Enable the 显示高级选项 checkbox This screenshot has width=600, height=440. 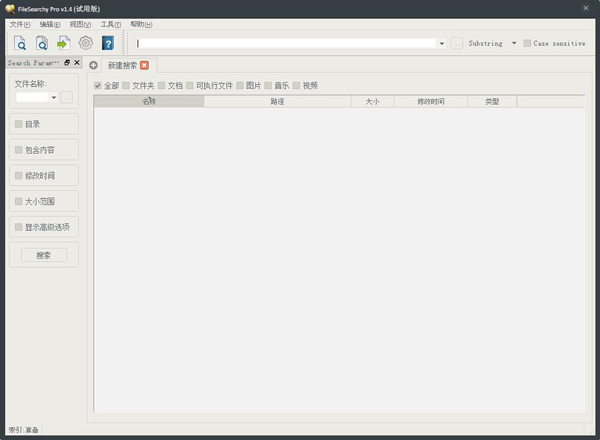[x=18, y=227]
